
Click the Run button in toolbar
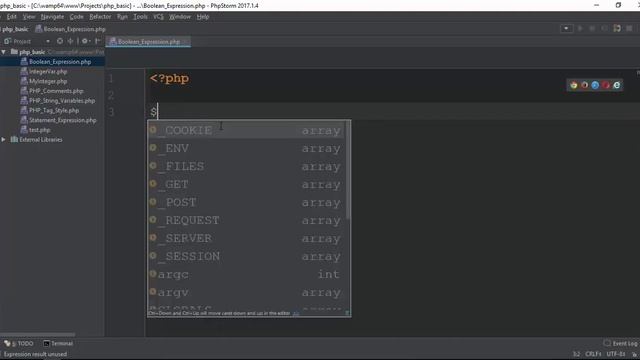click(x=580, y=28)
